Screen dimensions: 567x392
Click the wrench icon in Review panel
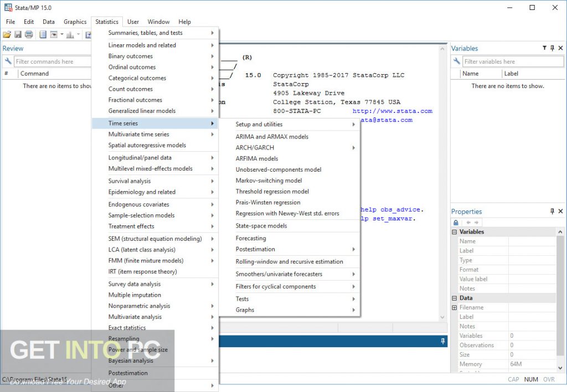(x=8, y=61)
